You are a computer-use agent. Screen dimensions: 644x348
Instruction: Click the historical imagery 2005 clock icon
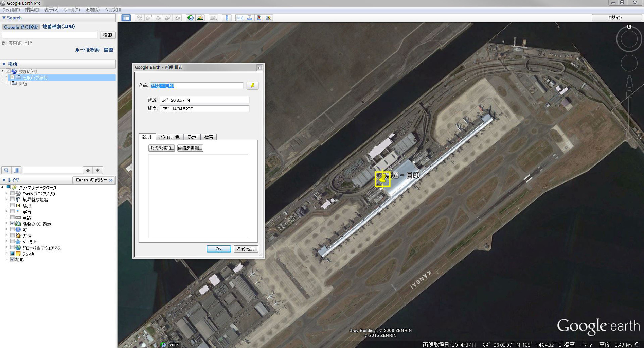pos(163,345)
